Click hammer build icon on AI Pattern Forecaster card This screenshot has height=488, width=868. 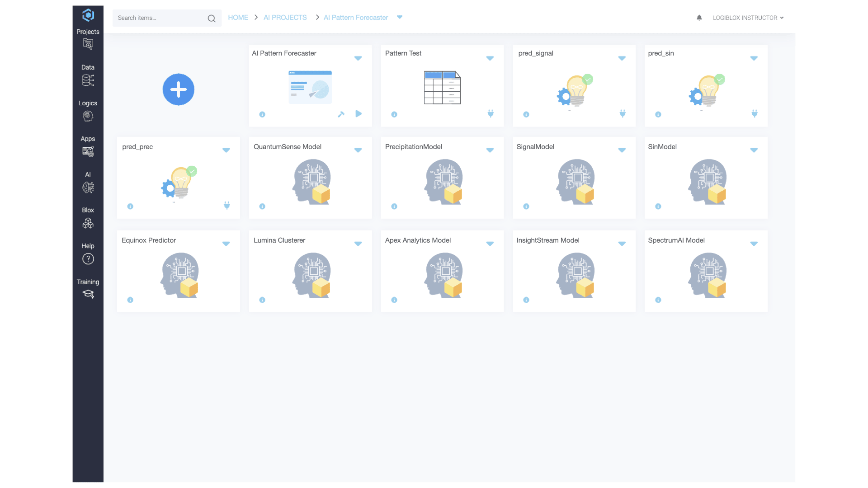[341, 114]
